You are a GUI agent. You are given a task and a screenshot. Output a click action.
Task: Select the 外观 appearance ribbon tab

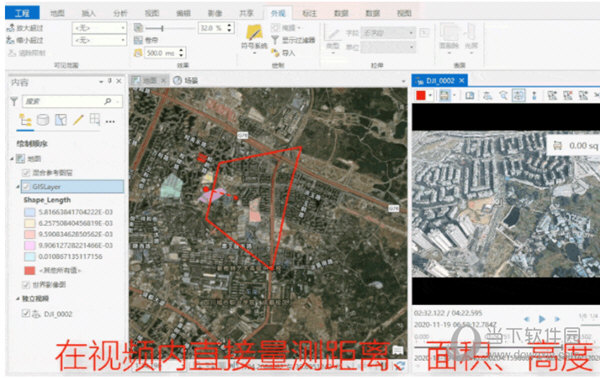[x=278, y=13]
